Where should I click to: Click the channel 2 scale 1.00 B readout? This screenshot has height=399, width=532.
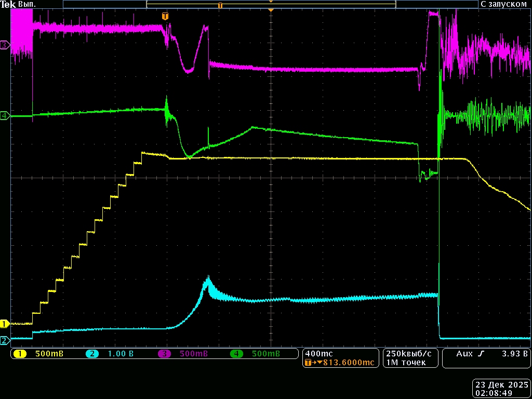click(x=120, y=354)
